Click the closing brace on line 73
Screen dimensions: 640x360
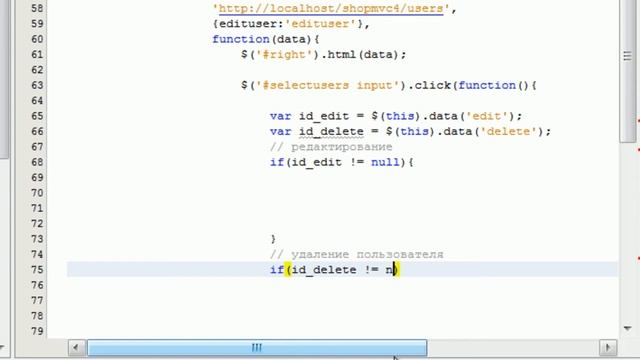(x=273, y=239)
